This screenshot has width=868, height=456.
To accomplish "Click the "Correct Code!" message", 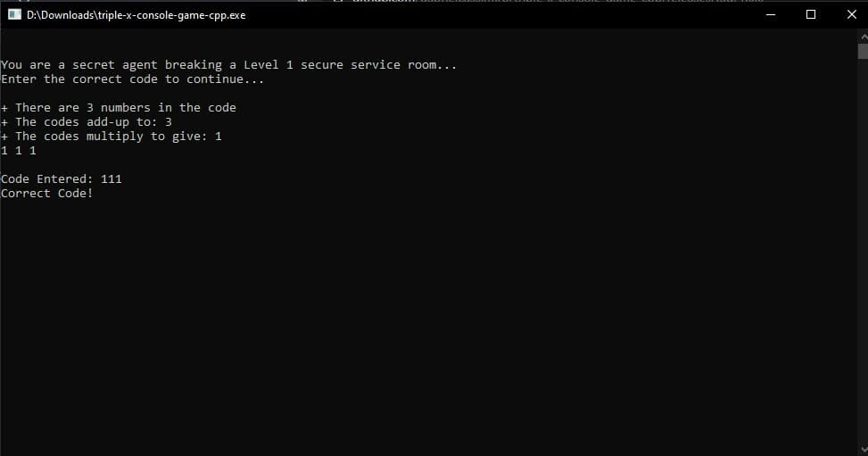I will click(47, 194).
